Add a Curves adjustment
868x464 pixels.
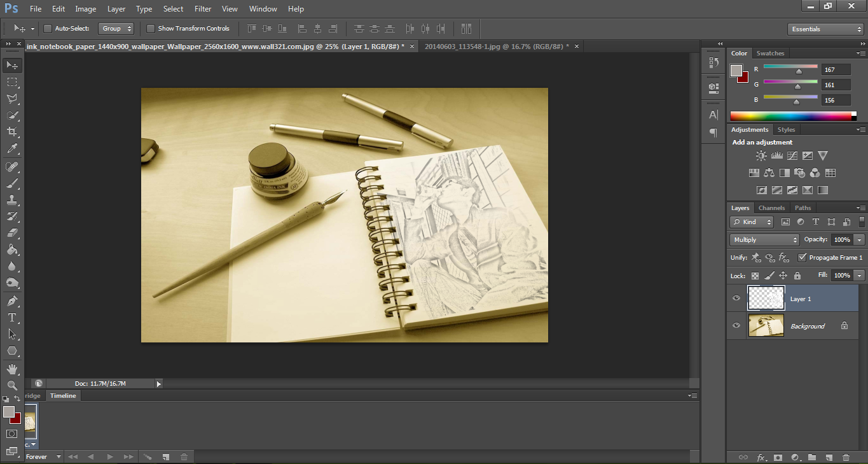click(792, 155)
